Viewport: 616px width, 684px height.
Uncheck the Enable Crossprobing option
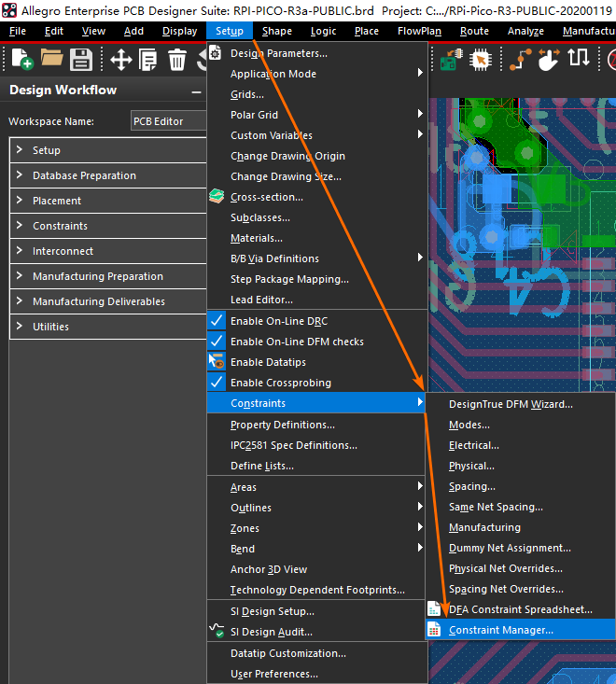pyautogui.click(x=280, y=383)
